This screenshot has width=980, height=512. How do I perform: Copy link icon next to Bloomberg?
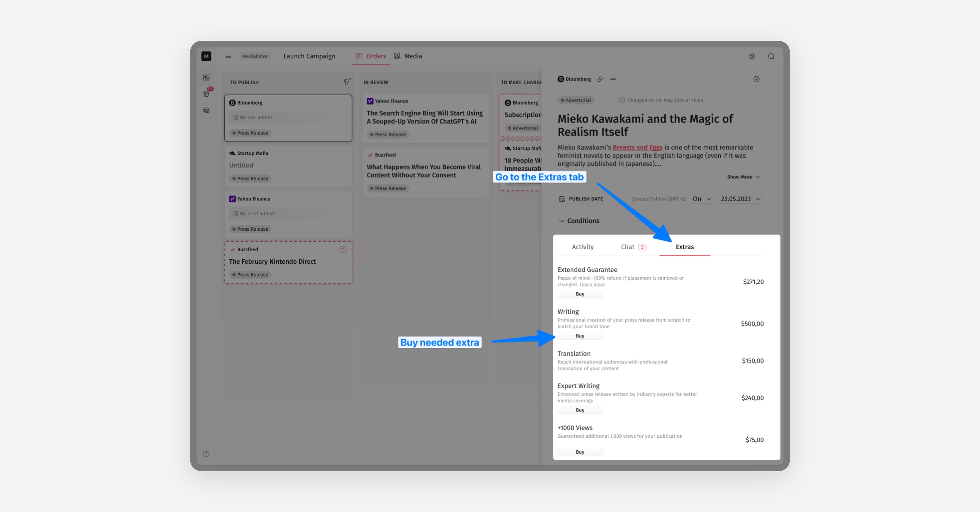pyautogui.click(x=600, y=79)
